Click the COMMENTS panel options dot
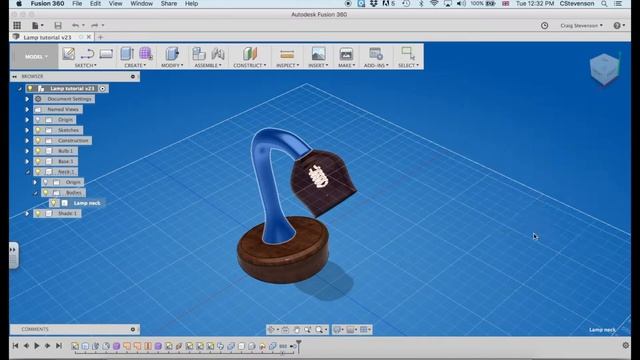 point(133,329)
